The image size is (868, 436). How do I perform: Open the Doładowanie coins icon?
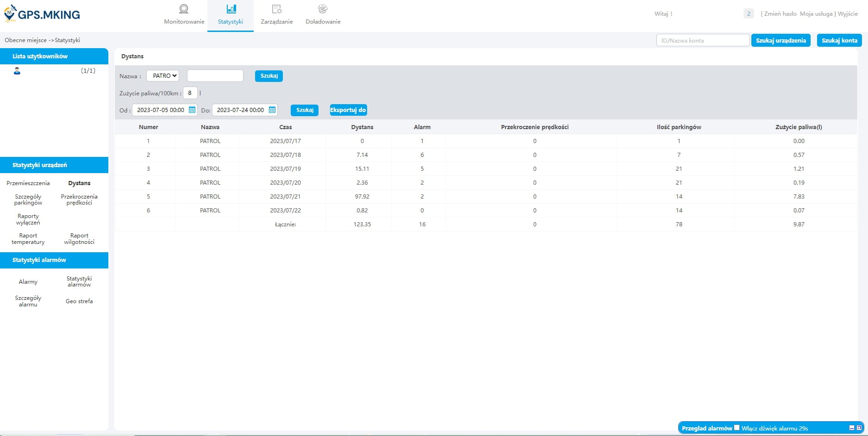tap(323, 9)
